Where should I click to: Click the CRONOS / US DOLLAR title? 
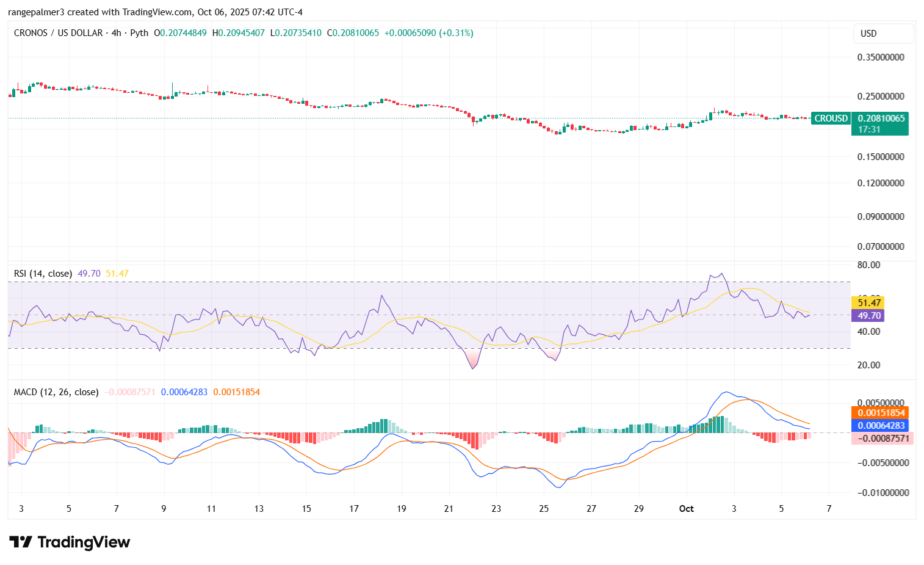click(x=58, y=33)
